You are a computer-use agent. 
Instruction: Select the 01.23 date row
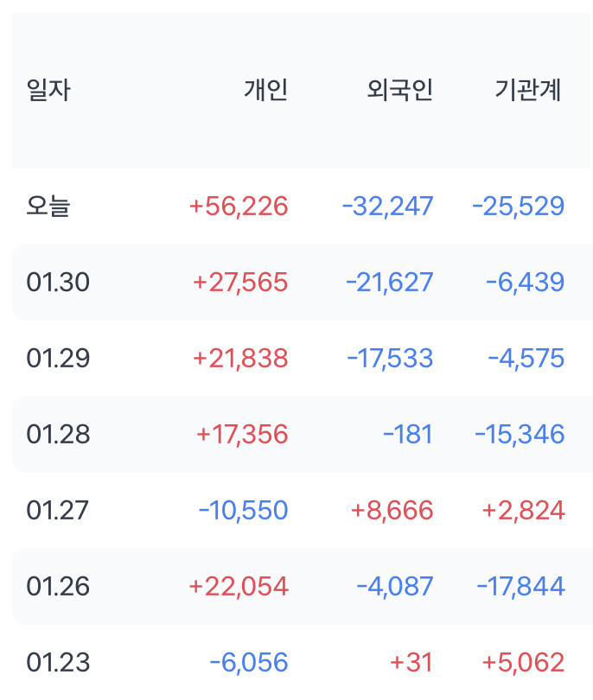[x=58, y=663]
